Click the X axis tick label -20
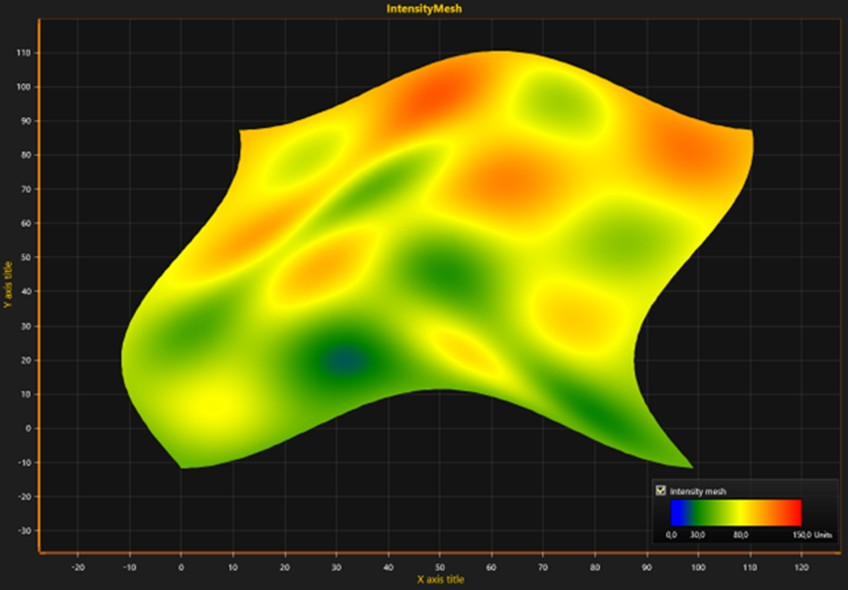This screenshot has height=590, width=848. (x=77, y=567)
